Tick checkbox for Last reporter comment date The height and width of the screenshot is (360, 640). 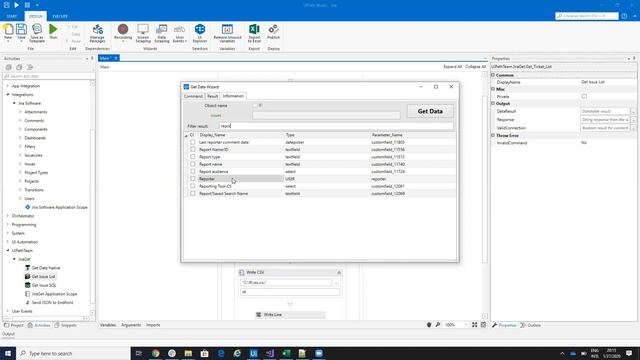[193, 142]
